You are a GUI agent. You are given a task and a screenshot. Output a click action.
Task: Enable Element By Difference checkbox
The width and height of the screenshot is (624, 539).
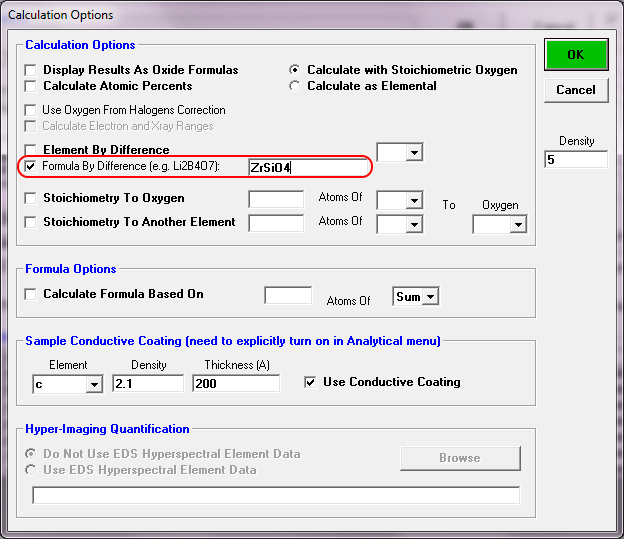[x=32, y=150]
